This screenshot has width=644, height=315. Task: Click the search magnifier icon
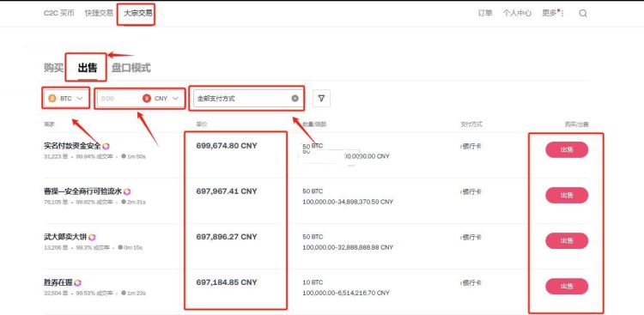(583, 13)
